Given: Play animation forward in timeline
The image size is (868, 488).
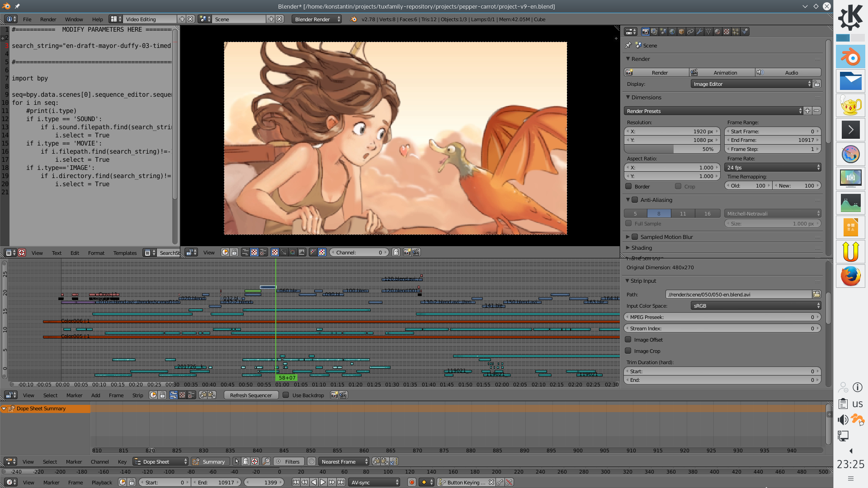Looking at the screenshot, I should click(323, 482).
